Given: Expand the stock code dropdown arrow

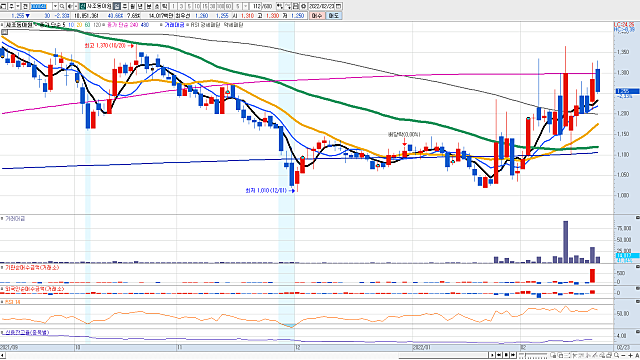Looking at the screenshot, I should coord(55,7).
